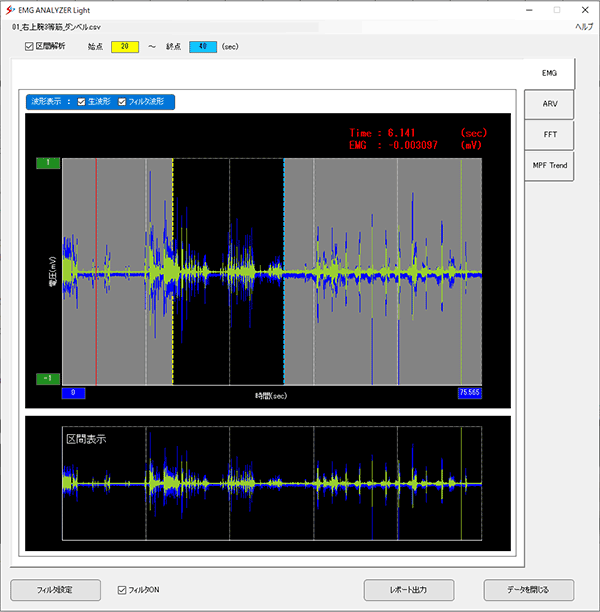Click the blue time-axis end field showing 75.565
Image resolution: width=600 pixels, height=612 pixels.
pyautogui.click(x=470, y=393)
